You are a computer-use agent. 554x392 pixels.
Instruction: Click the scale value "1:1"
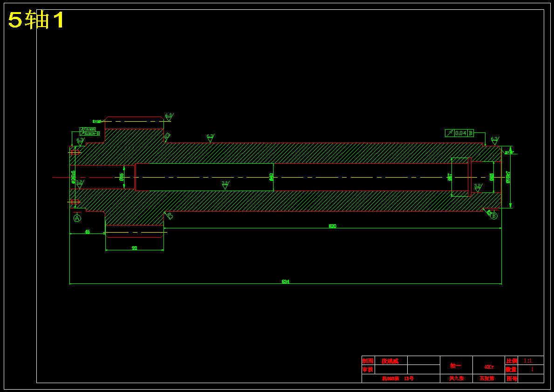[527, 361]
